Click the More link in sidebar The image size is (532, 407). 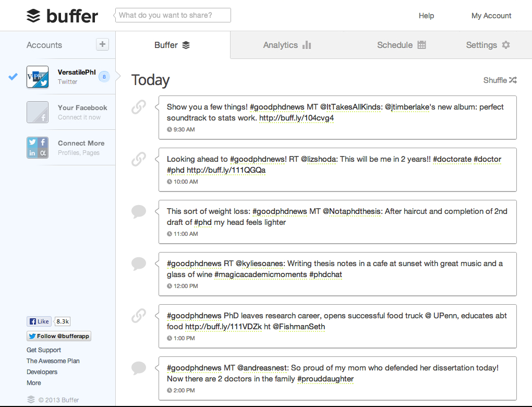[34, 383]
